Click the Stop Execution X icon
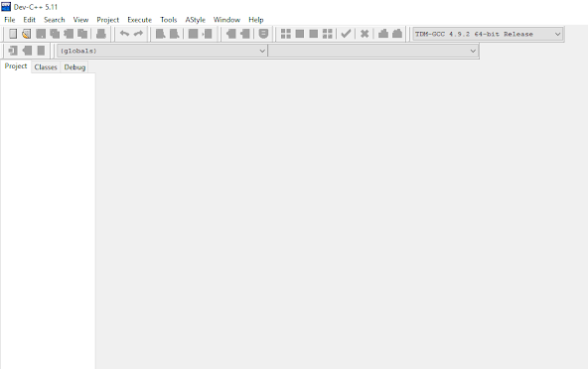The height and width of the screenshot is (369, 588). (x=365, y=34)
